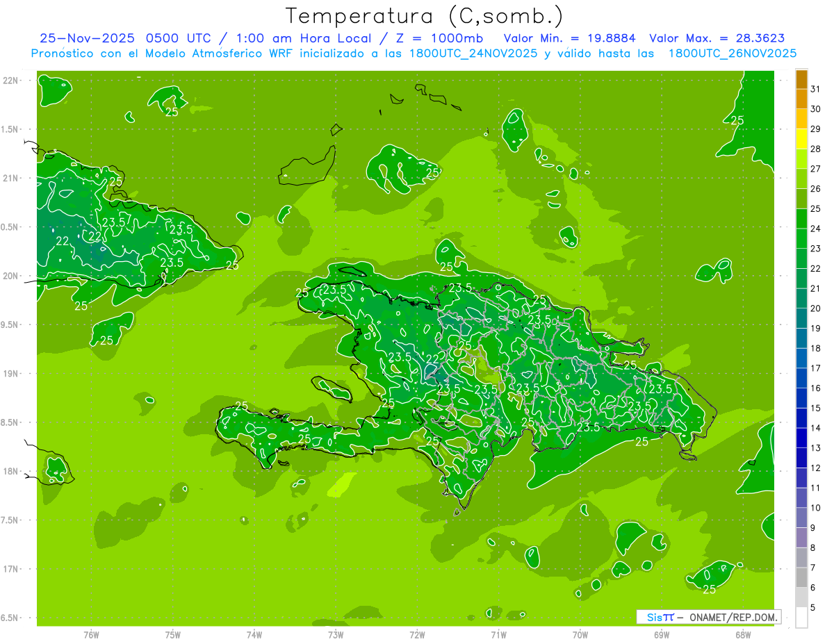Click the colorbar label "15"
The width and height of the screenshot is (834, 644).
pyautogui.click(x=815, y=408)
